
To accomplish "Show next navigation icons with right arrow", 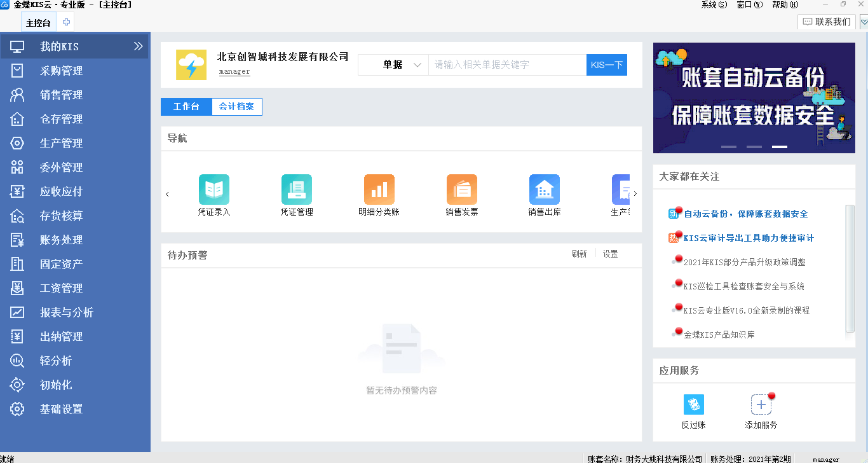I will [635, 194].
